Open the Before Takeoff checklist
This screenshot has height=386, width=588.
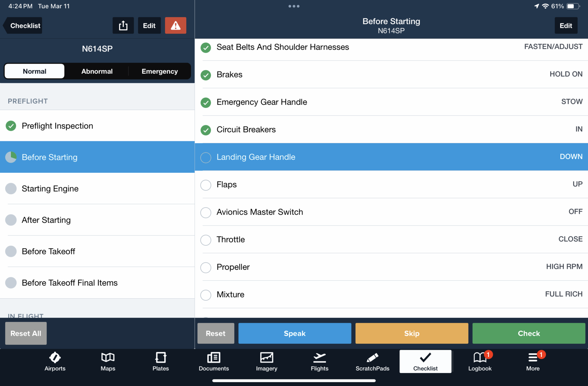(97, 251)
